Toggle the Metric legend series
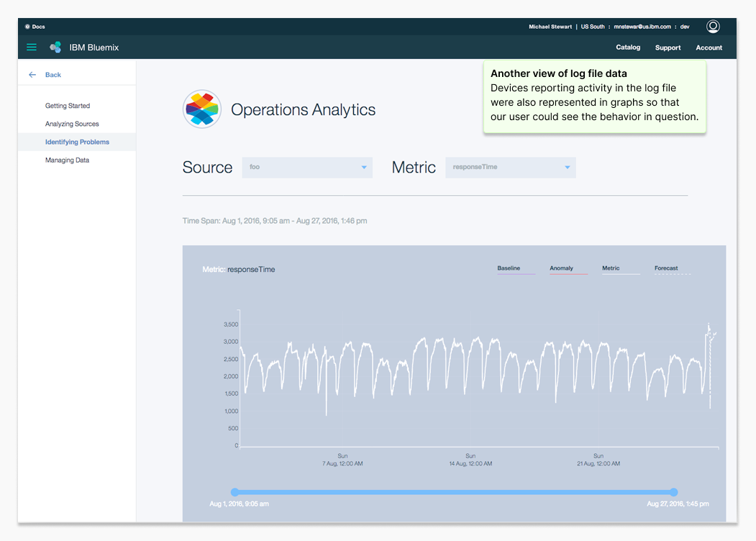This screenshot has height=541, width=756. pos(611,268)
